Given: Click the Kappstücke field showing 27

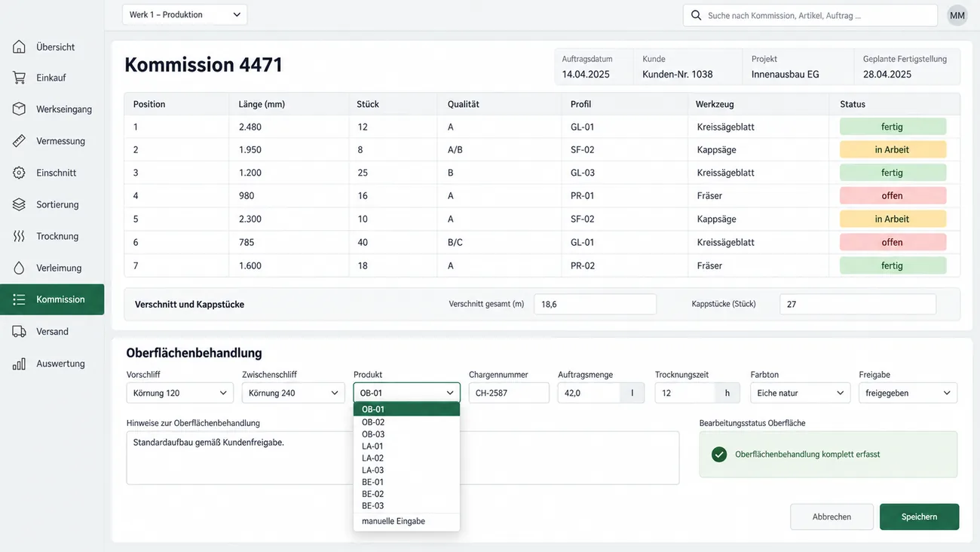Looking at the screenshot, I should point(858,304).
